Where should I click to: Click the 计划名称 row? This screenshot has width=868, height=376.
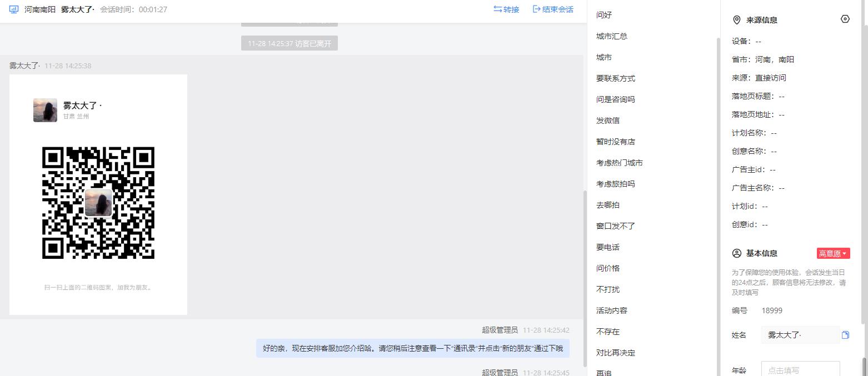point(754,133)
